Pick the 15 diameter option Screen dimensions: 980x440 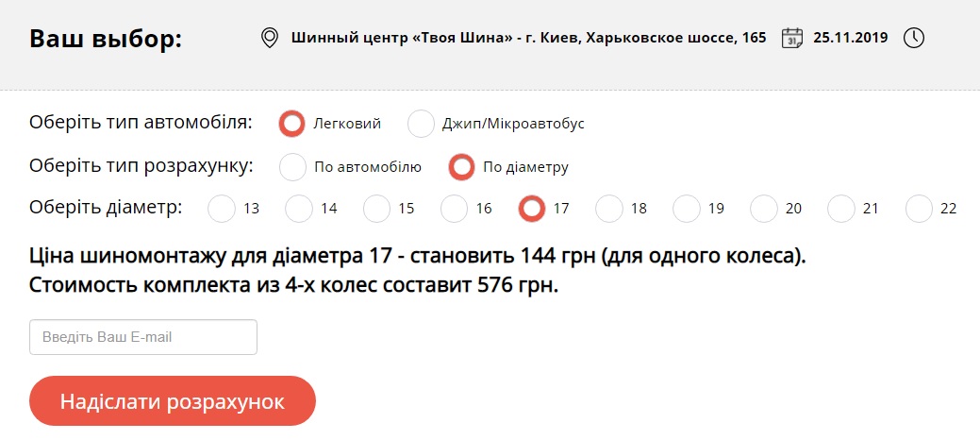click(x=377, y=209)
